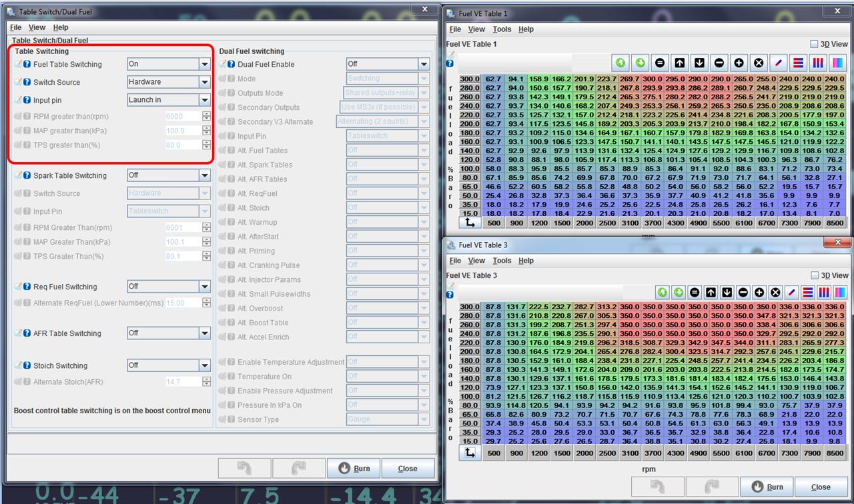Click the axis swap arrow icon in Fuel VE Table 1
854x504 pixels.
pos(470,222)
